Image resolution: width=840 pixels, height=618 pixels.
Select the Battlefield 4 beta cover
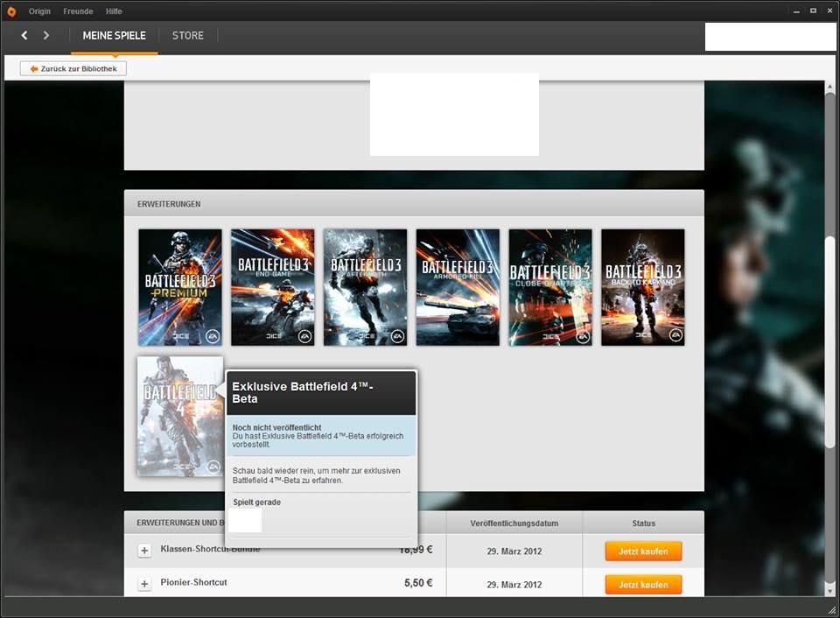(180, 417)
